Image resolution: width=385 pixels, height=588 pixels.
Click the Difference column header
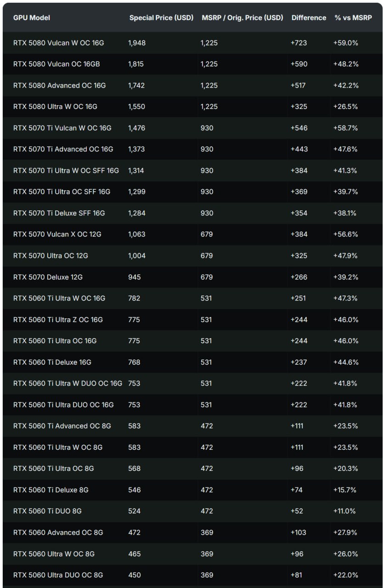coord(309,18)
